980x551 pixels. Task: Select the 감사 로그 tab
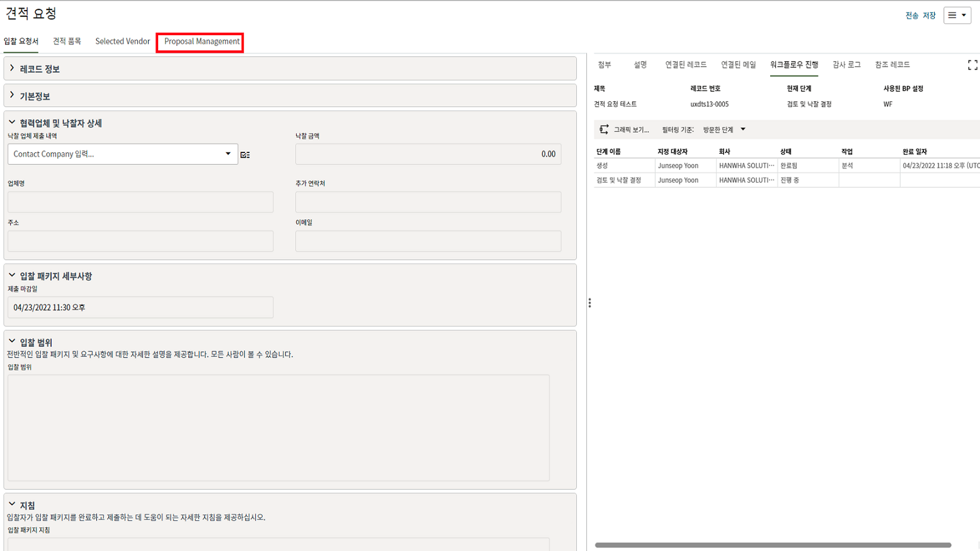point(846,65)
